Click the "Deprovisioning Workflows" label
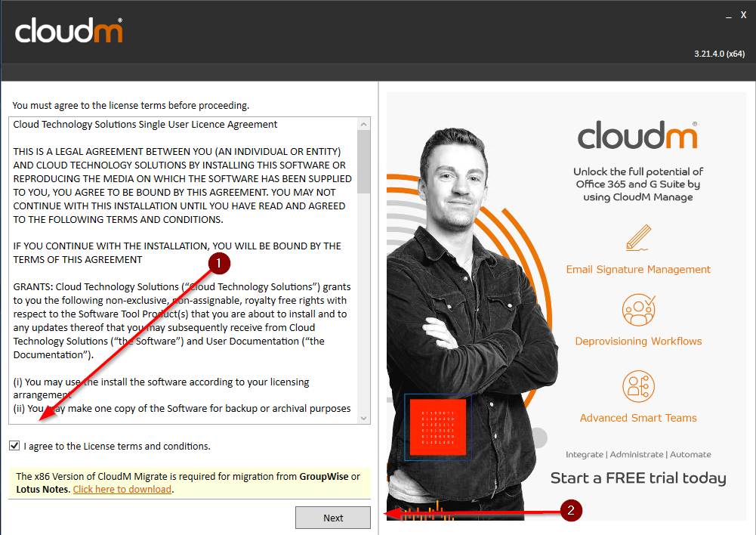The image size is (756, 535). [x=638, y=341]
